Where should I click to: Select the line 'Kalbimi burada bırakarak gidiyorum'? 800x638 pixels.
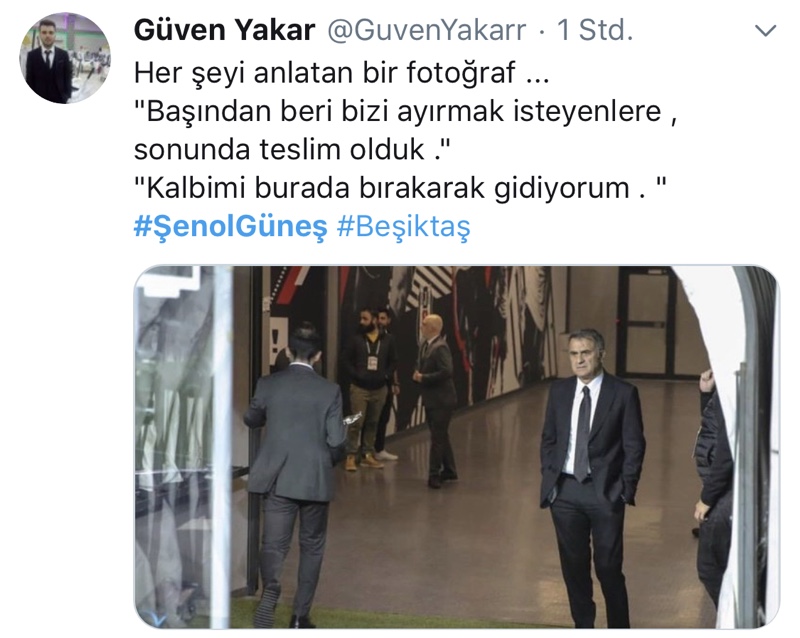coord(388,188)
